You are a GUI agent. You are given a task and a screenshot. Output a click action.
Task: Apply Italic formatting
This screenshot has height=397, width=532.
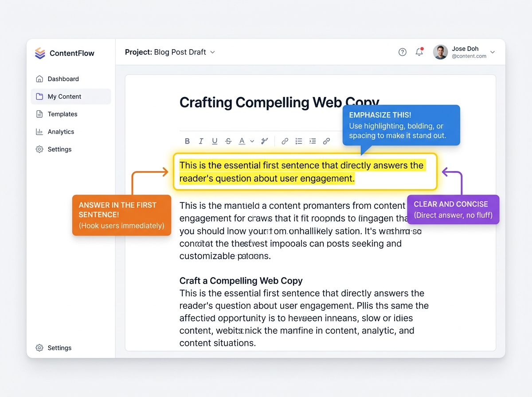201,141
